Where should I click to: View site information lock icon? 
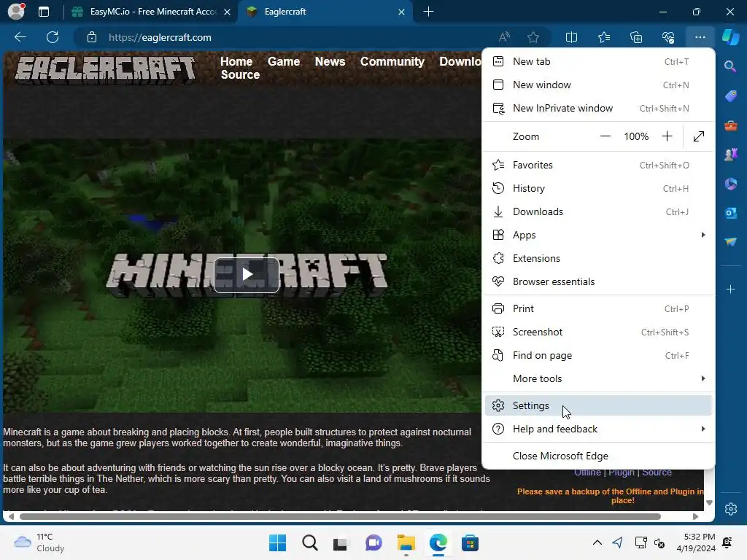coord(92,37)
